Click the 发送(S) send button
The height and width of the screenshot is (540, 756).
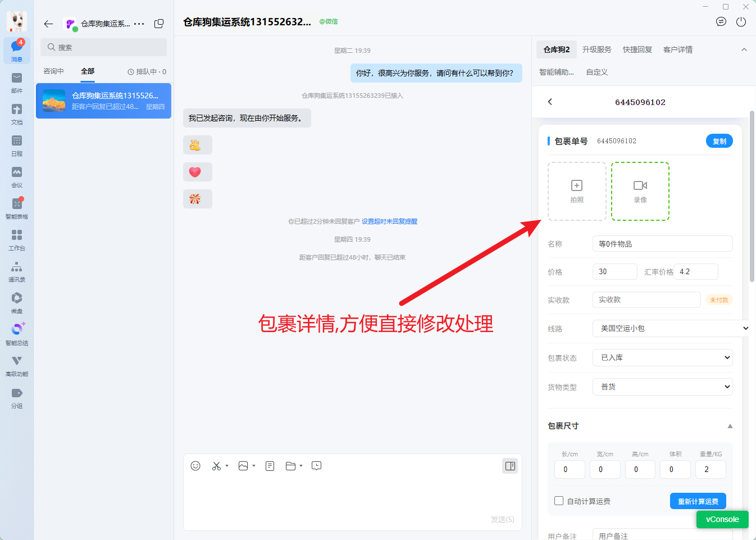[502, 519]
